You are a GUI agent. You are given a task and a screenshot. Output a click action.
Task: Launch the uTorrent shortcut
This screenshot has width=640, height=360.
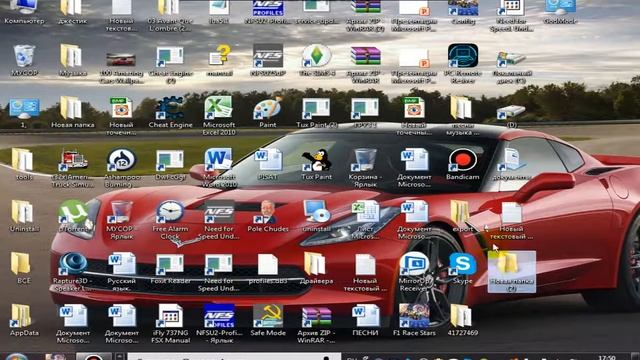coord(73,216)
